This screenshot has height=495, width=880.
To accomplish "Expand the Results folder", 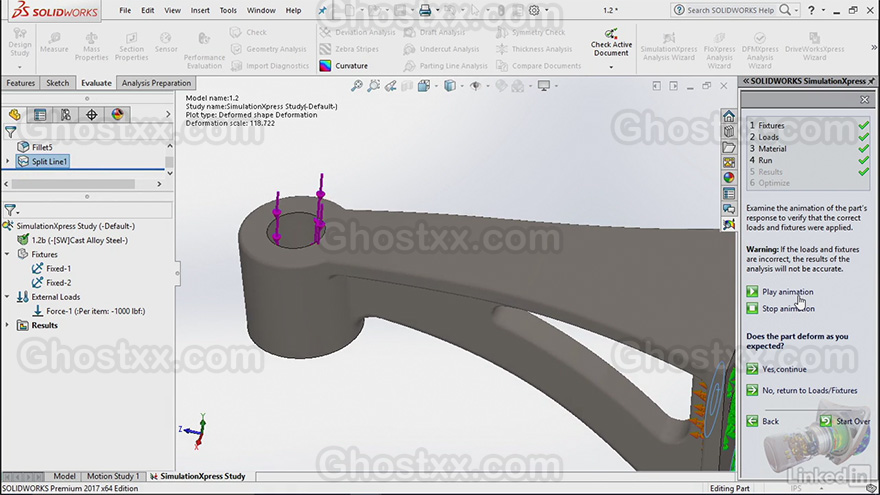I will click(7, 325).
